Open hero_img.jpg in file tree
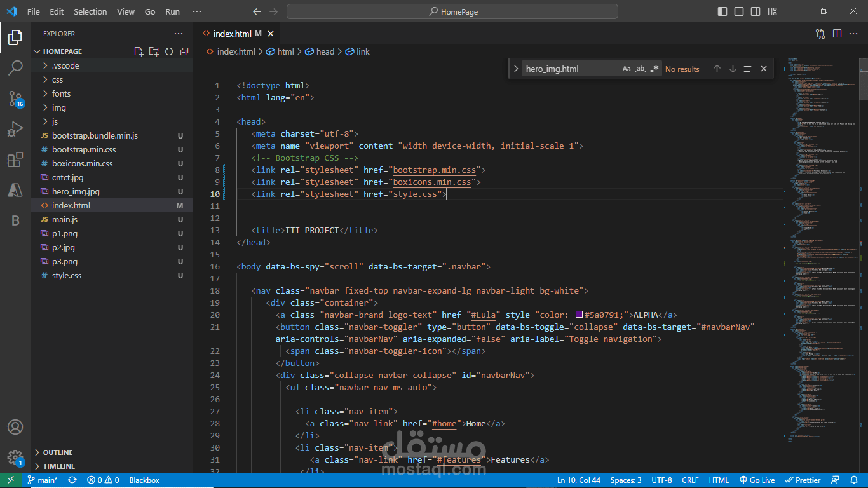 [x=112, y=191]
